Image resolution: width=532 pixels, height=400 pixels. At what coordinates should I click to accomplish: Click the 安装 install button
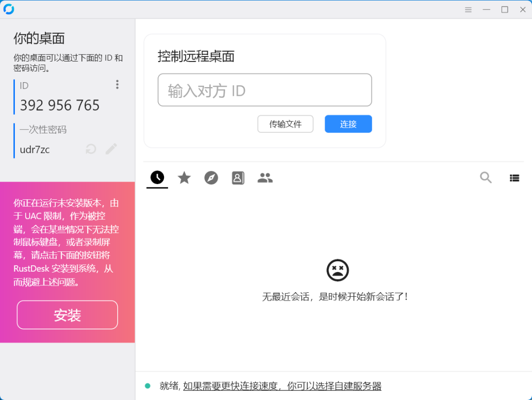[67, 315]
